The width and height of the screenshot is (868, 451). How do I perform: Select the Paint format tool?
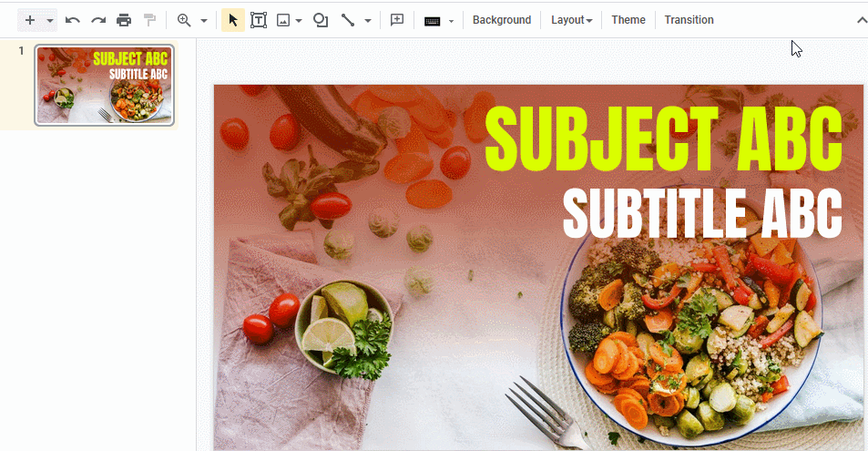pos(149,20)
